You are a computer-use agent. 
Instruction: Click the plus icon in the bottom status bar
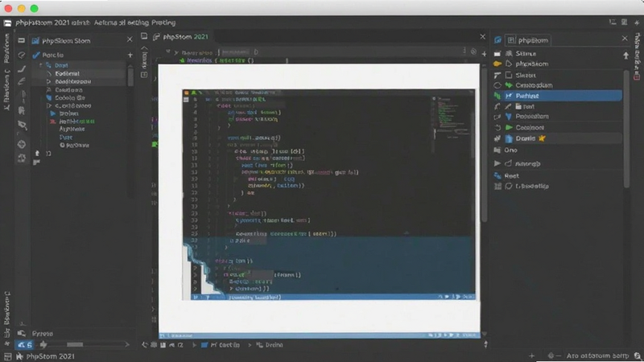tap(532, 356)
